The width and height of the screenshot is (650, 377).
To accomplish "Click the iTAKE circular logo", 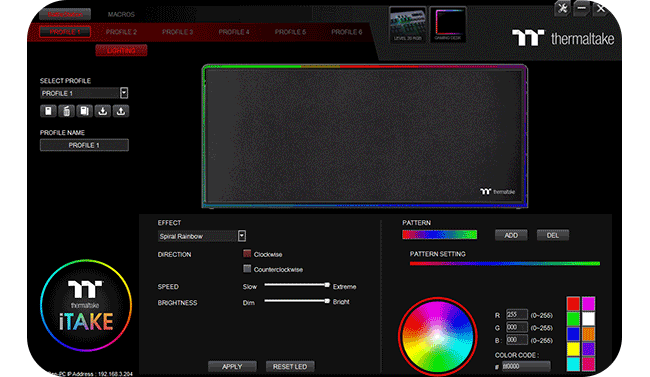I will tap(86, 305).
